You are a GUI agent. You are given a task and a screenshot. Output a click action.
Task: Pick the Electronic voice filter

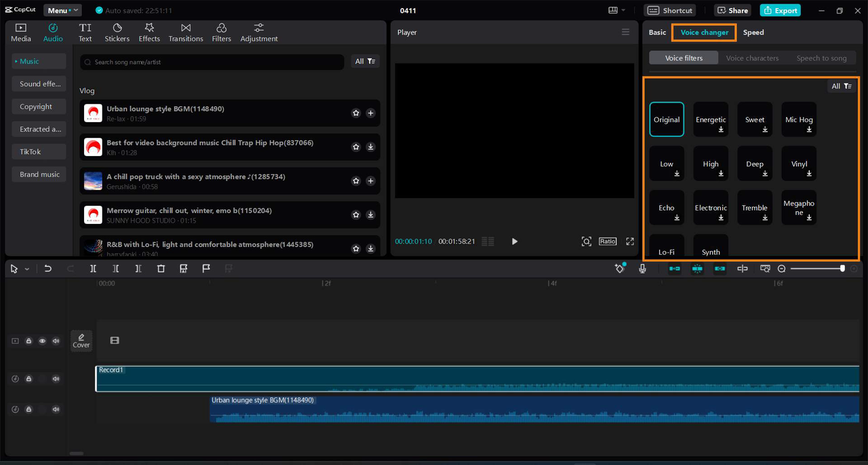tap(711, 208)
